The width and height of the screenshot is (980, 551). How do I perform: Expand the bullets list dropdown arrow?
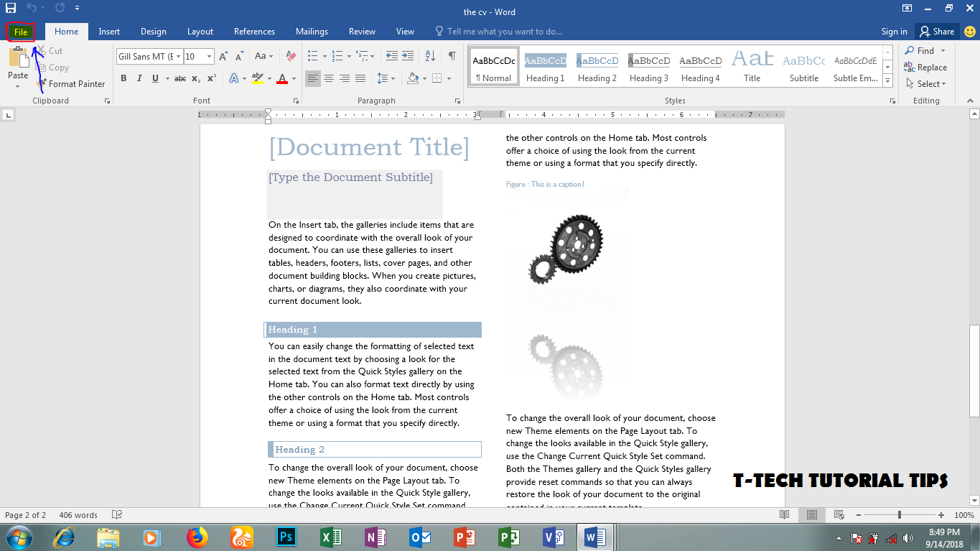tap(325, 56)
